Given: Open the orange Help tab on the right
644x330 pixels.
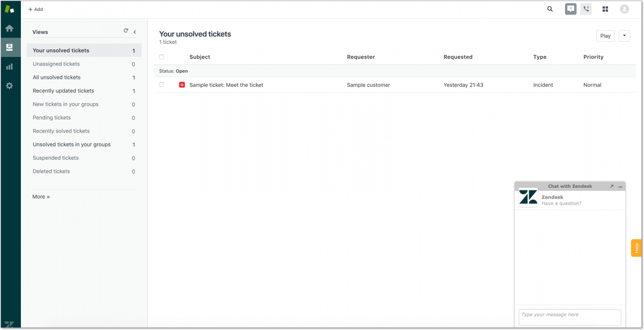Looking at the screenshot, I should [x=636, y=247].
